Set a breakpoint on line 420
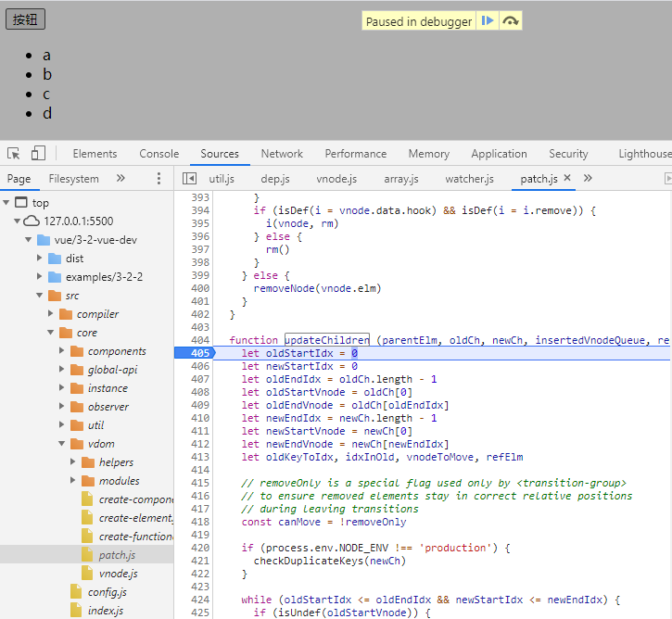Screen dimensions: 672x619 200,548
